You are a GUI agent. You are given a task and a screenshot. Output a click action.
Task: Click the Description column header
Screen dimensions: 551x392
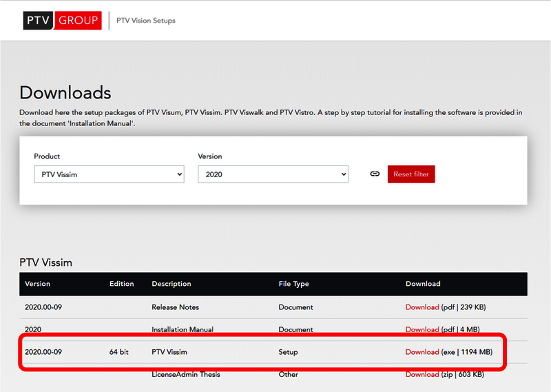[x=171, y=284]
